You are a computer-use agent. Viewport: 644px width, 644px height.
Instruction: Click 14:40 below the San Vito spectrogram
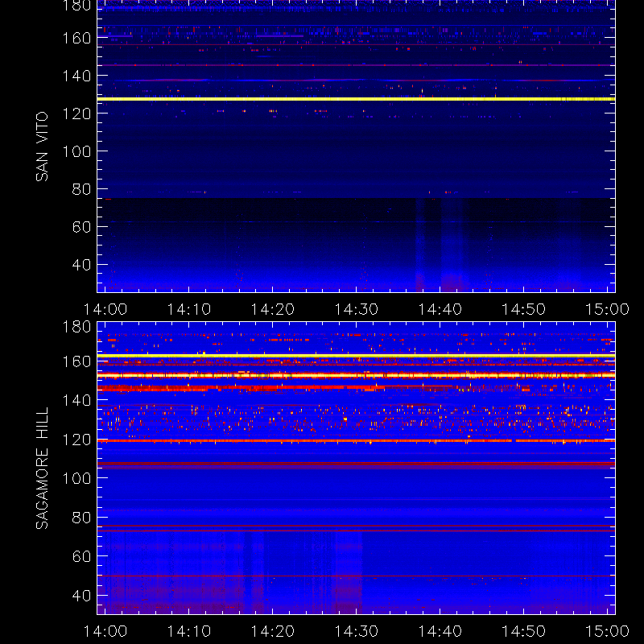440,309
